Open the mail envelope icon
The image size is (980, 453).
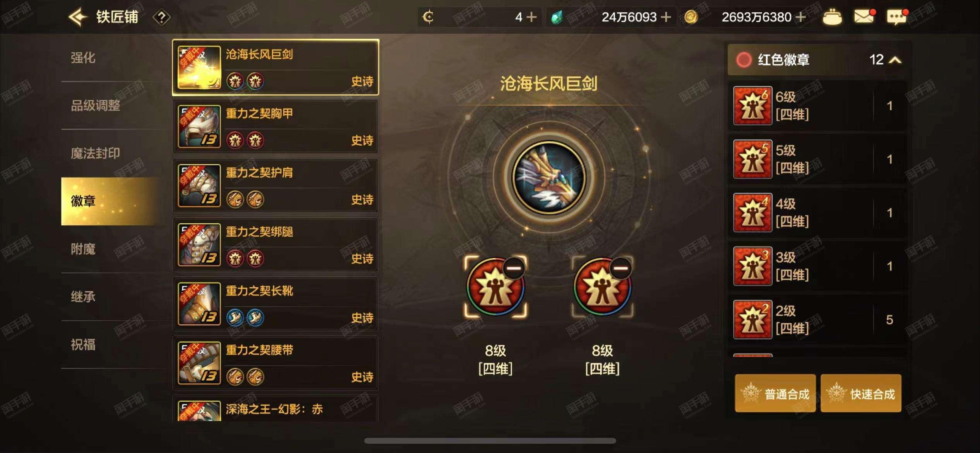click(864, 17)
